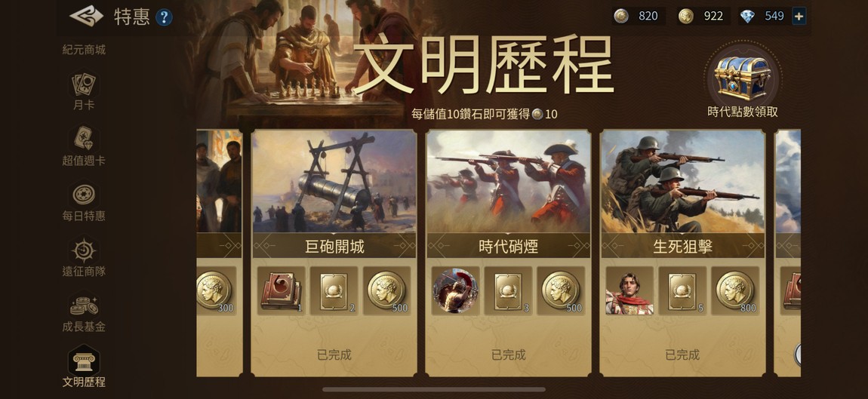Select the 超值週卡 icon
Viewport: 868px width, 399px height.
(84, 138)
